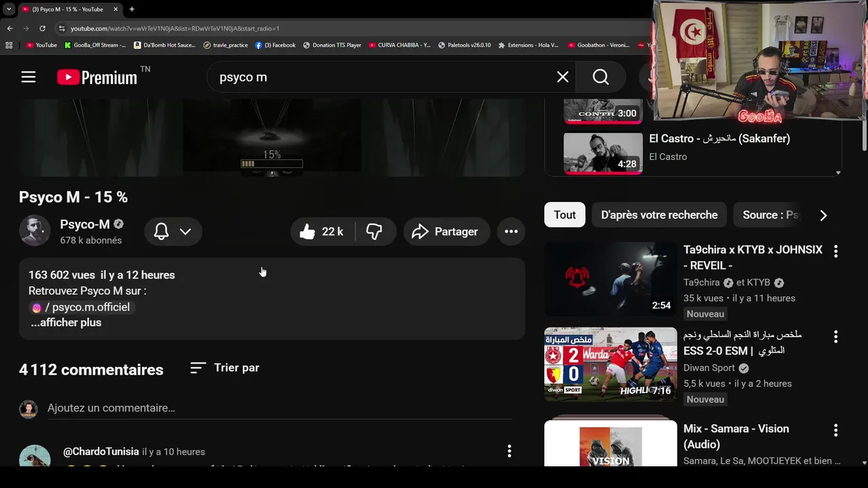
Task: View site information icon in address bar
Action: click(x=62, y=28)
